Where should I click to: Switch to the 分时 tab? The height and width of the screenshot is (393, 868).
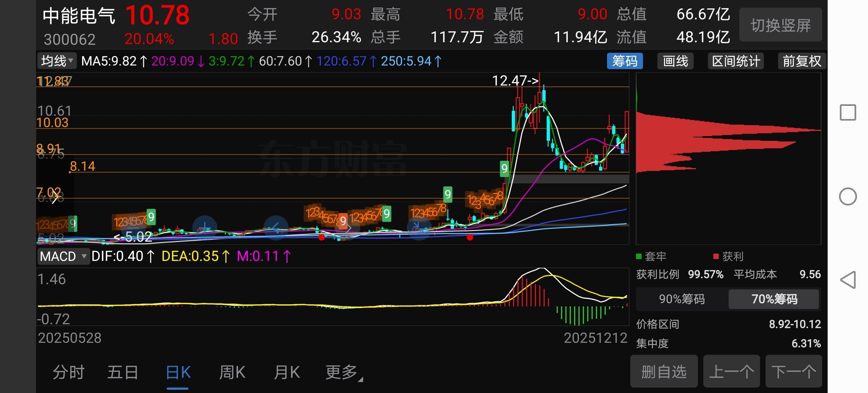point(68,373)
